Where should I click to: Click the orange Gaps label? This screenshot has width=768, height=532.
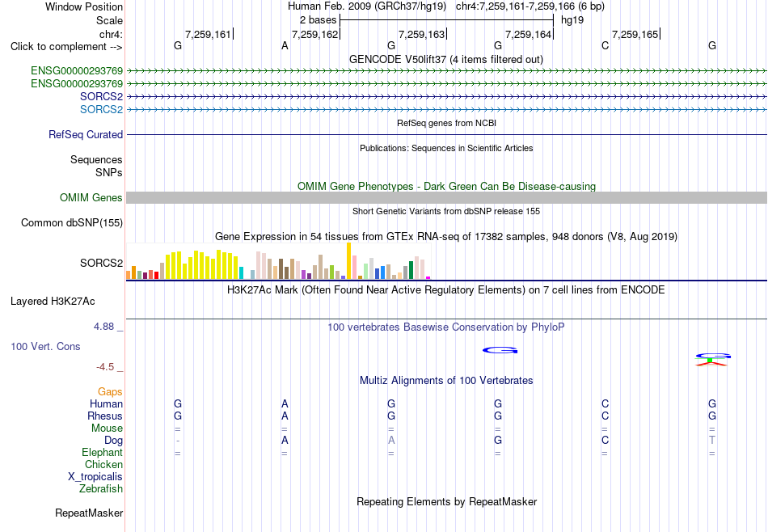coord(110,392)
